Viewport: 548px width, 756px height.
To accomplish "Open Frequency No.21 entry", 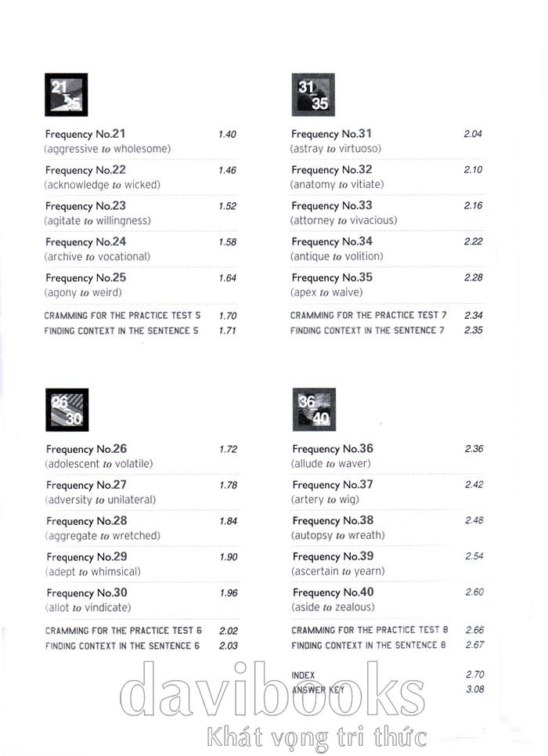I will (86, 134).
